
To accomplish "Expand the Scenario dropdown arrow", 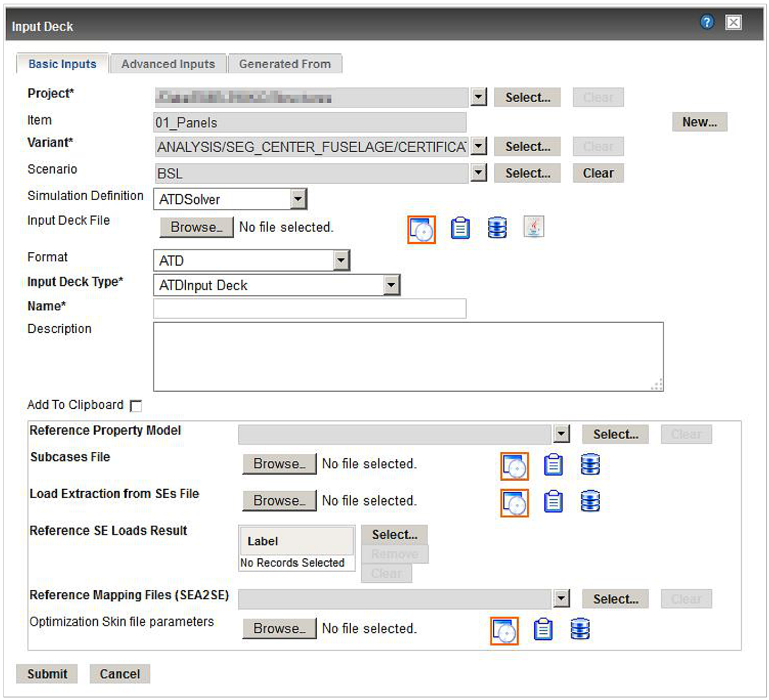I will [x=479, y=173].
